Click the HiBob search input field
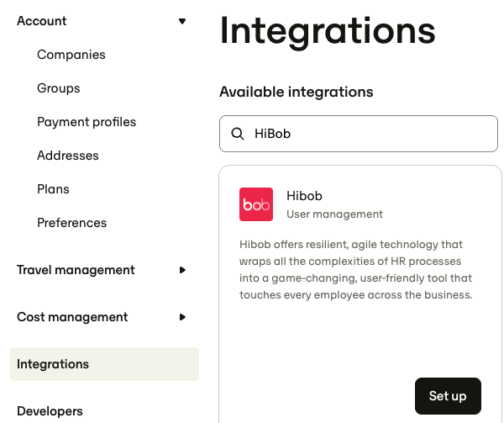 click(x=359, y=134)
